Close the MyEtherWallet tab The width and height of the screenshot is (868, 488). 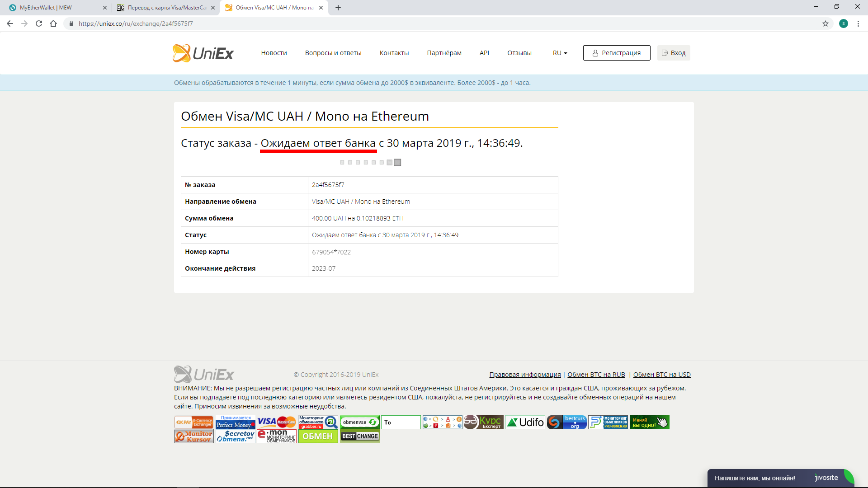[x=105, y=8]
